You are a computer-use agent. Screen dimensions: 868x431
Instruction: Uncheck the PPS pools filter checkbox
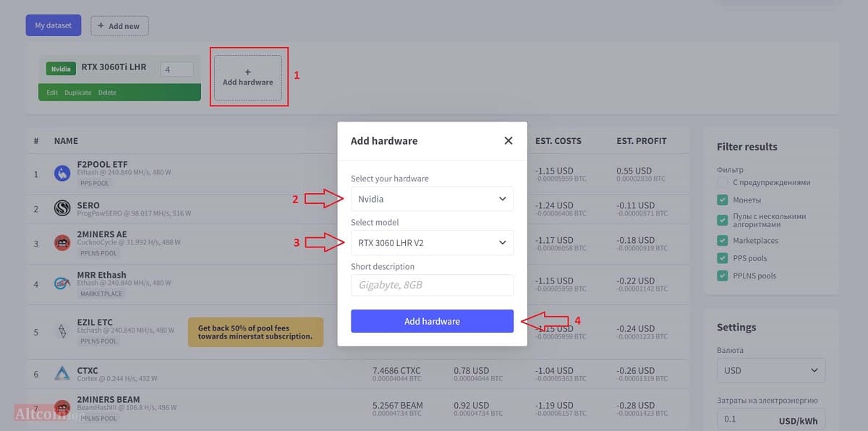pos(723,258)
